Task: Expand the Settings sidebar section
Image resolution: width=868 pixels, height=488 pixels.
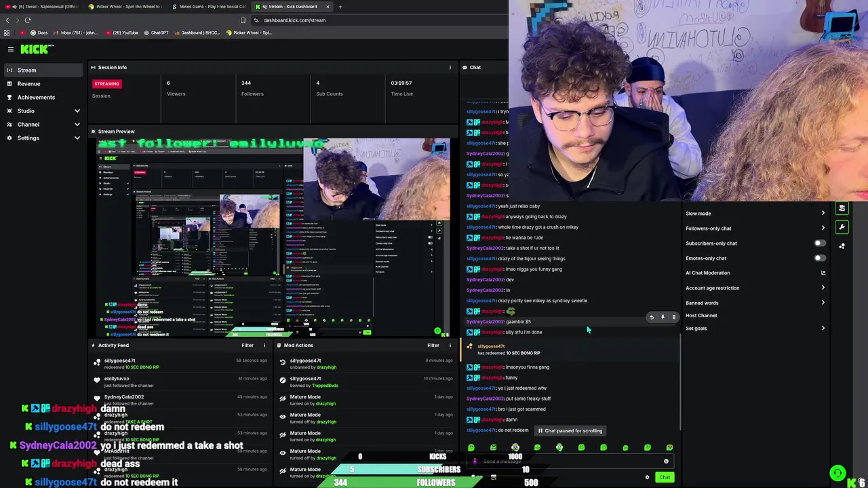Action: (43, 138)
